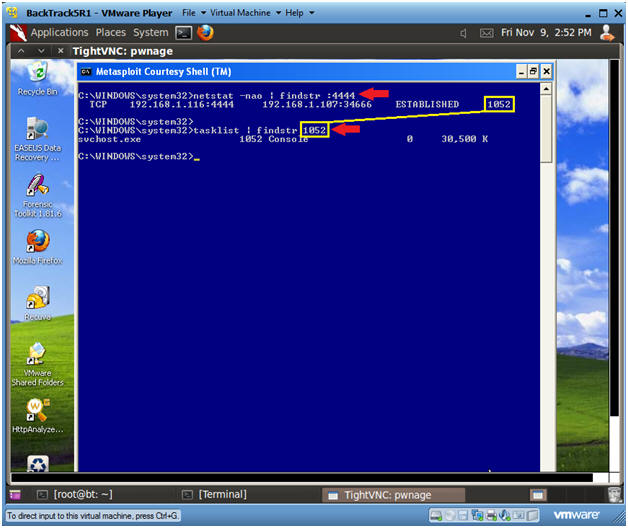Switch to the [root@bt: ~] taskbar window
The image size is (628, 528).
[x=75, y=495]
